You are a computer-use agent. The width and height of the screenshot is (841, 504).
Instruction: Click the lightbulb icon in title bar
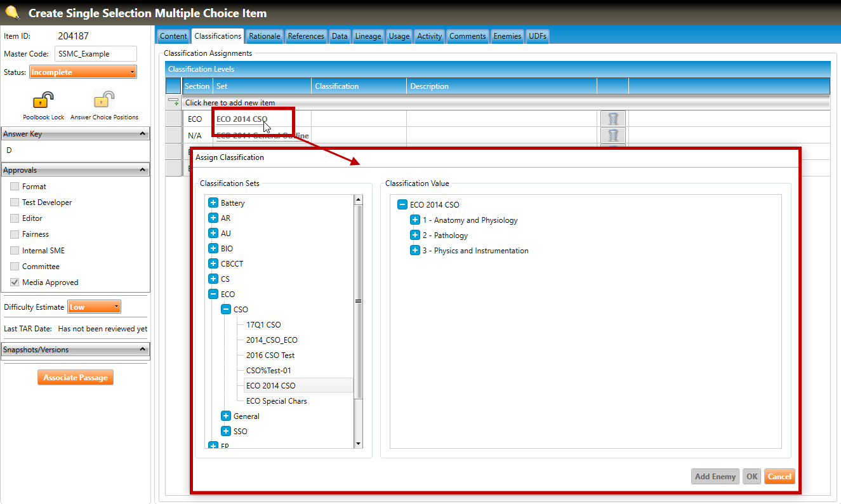(13, 13)
